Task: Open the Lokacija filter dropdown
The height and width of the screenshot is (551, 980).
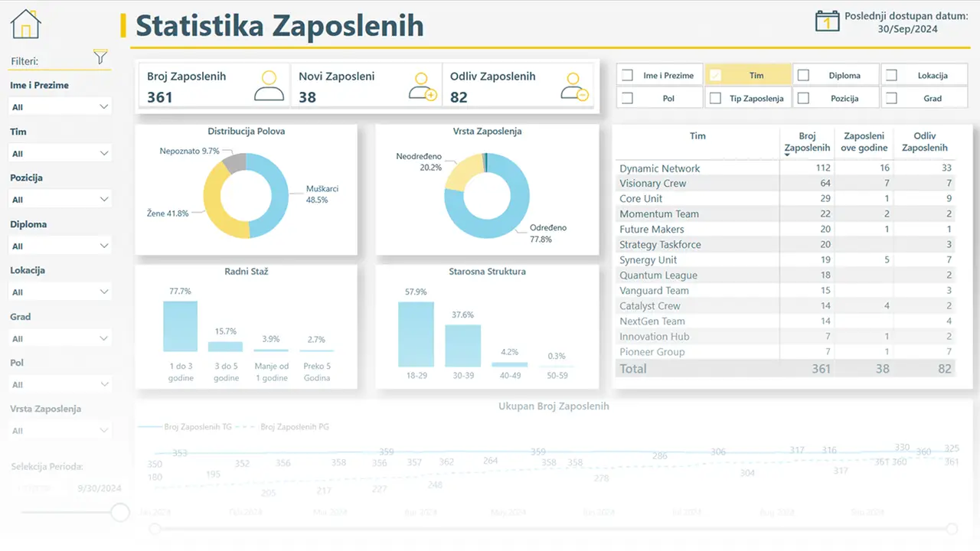Action: click(60, 292)
